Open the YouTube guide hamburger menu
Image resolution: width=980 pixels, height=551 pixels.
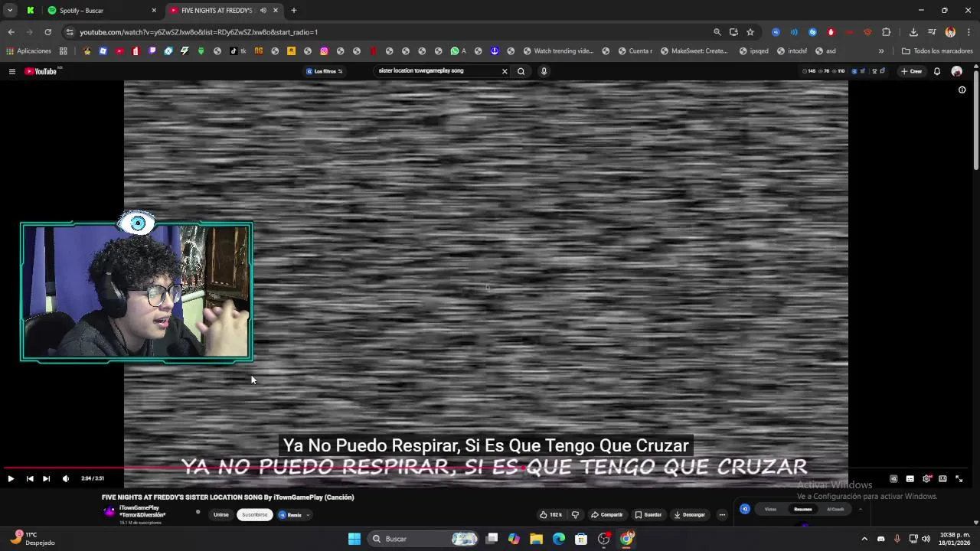coord(11,71)
